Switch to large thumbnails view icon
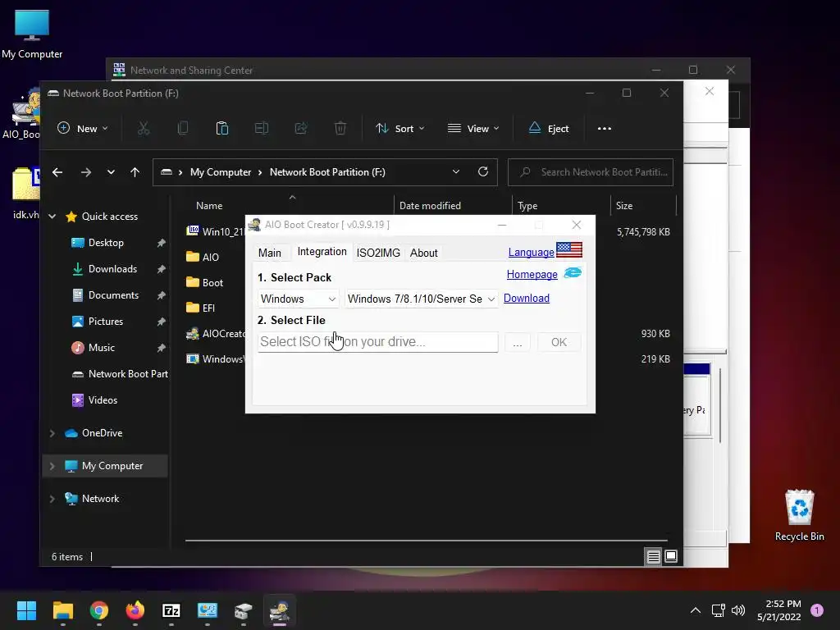 pos(671,557)
